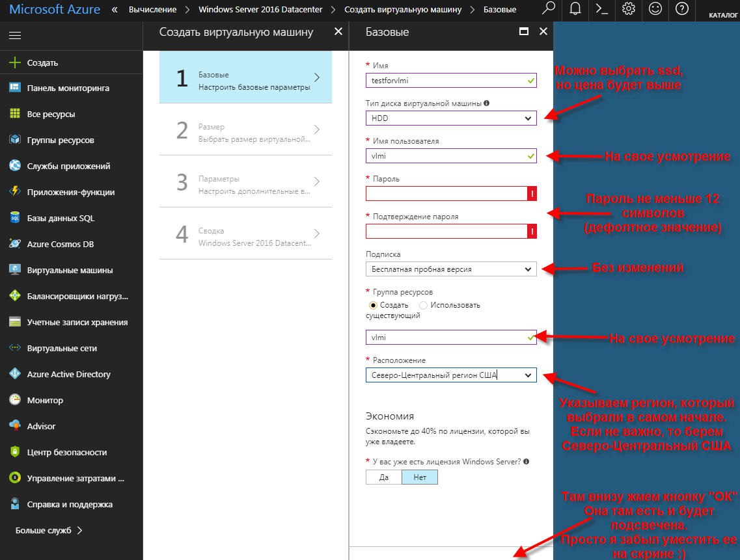Open the help question mark icon
The height and width of the screenshot is (560, 740).
click(x=681, y=8)
